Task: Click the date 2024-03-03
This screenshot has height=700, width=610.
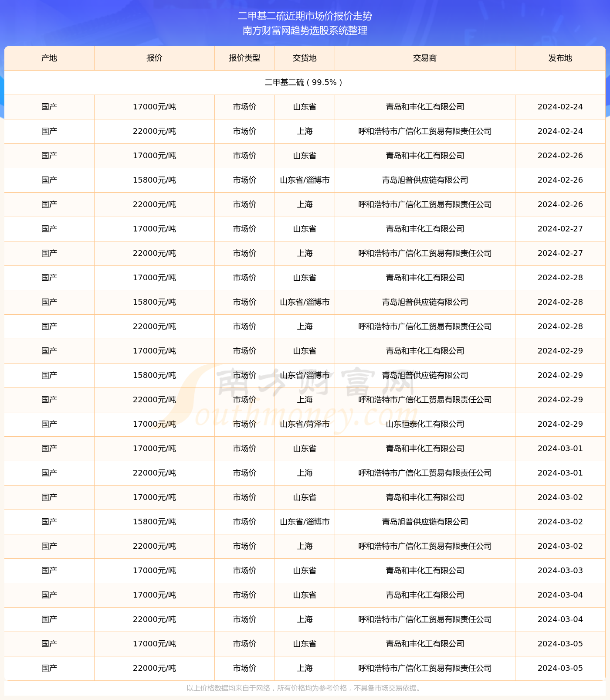Action: pyautogui.click(x=560, y=571)
